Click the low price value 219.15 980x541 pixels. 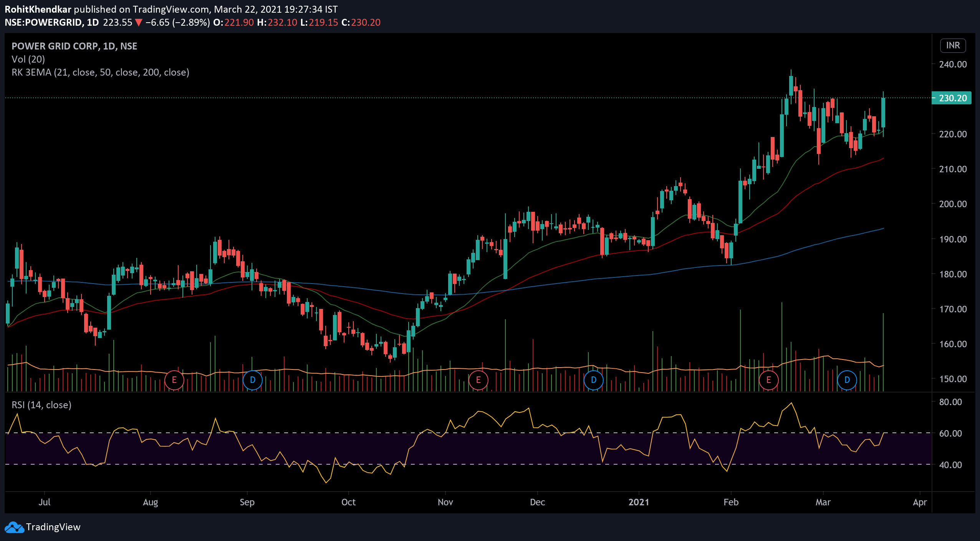coord(323,22)
